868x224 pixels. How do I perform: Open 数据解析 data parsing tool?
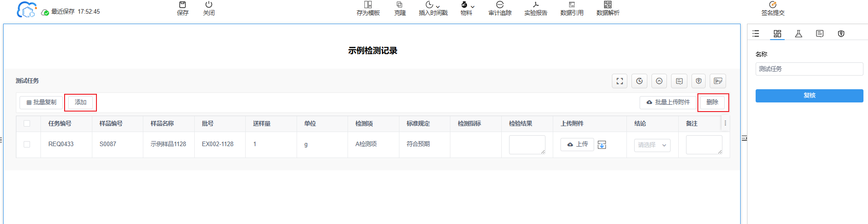pos(607,8)
